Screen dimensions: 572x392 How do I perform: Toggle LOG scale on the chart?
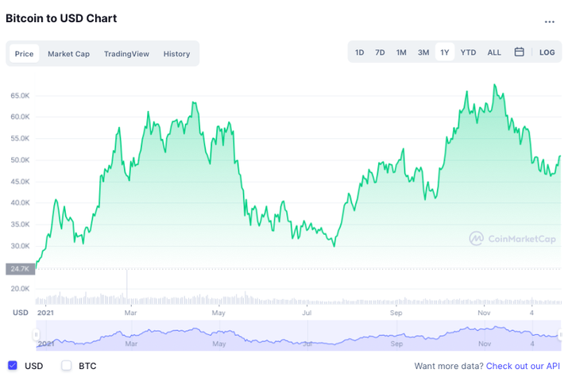pyautogui.click(x=547, y=52)
